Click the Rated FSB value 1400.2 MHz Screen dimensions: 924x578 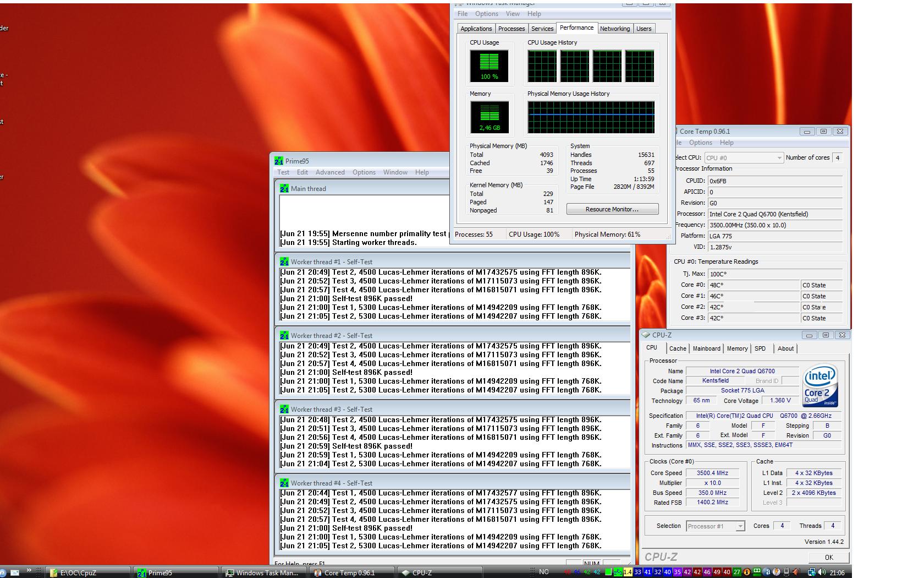click(x=712, y=503)
